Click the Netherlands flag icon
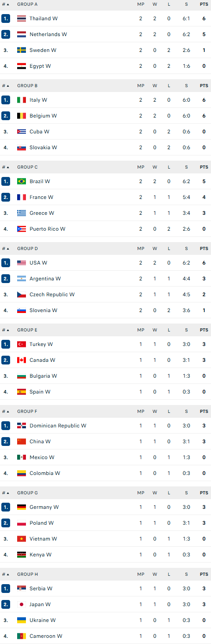The image size is (211, 644). click(x=22, y=34)
